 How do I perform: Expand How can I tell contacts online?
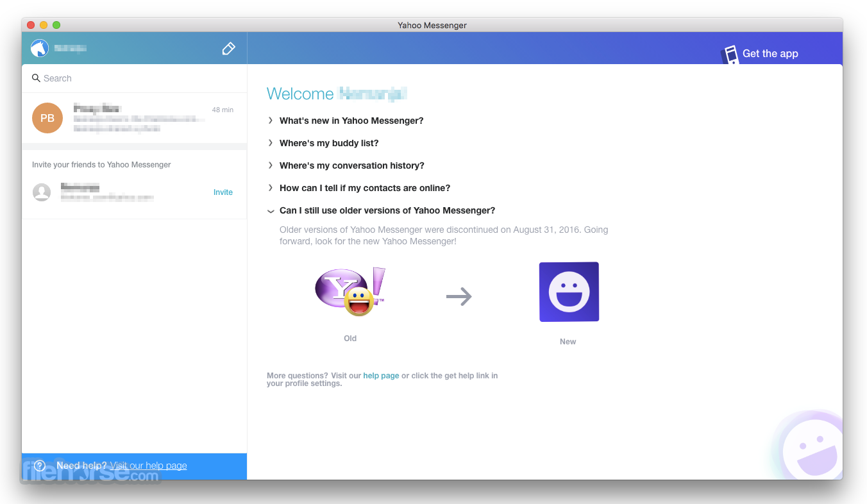[x=365, y=188]
